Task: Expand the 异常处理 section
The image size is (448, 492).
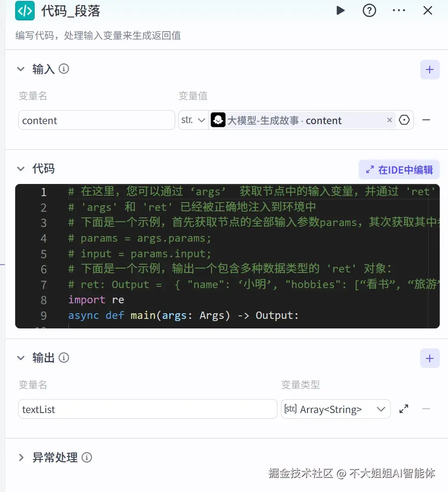Action: [x=20, y=457]
